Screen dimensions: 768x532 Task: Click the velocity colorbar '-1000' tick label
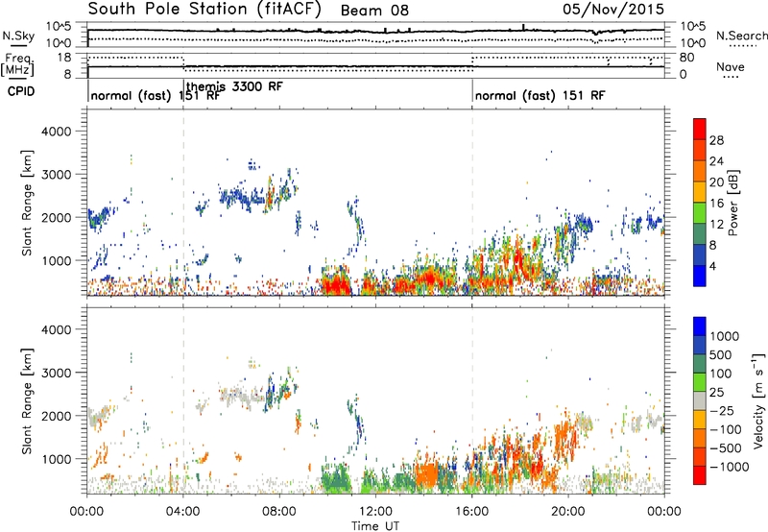[x=729, y=467]
